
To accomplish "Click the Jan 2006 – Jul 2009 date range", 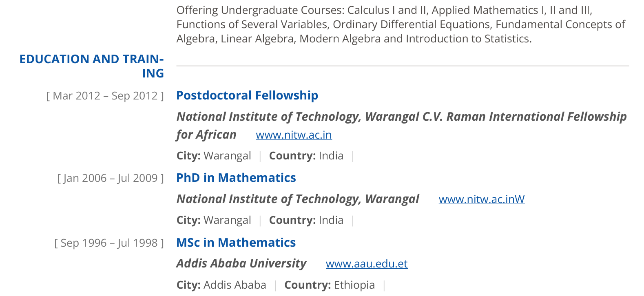I will [x=111, y=178].
